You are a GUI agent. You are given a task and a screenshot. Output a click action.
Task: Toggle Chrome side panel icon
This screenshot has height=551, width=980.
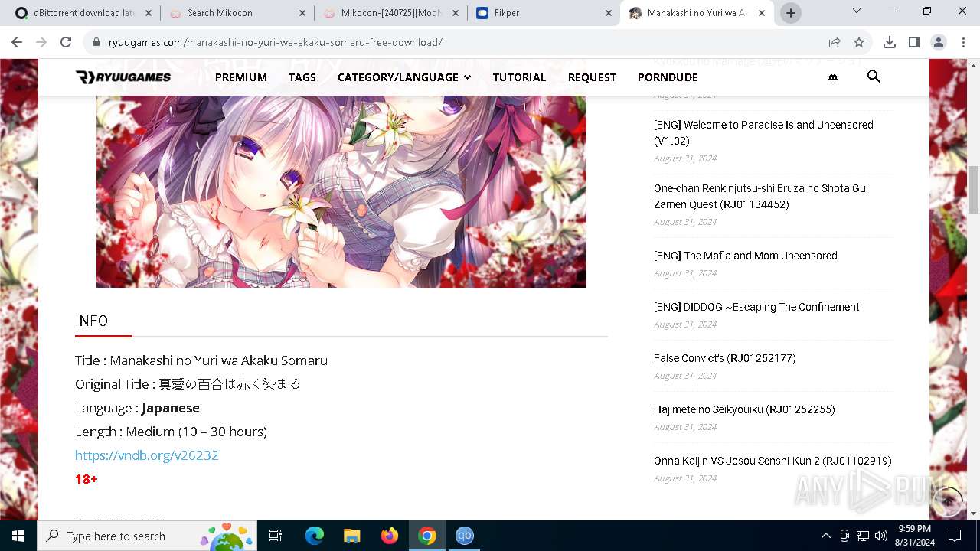[914, 42]
